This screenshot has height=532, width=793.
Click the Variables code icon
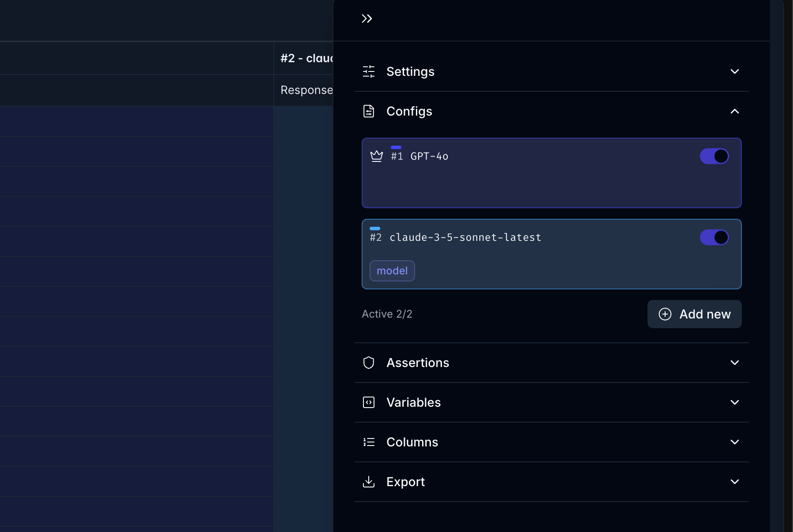coord(370,402)
